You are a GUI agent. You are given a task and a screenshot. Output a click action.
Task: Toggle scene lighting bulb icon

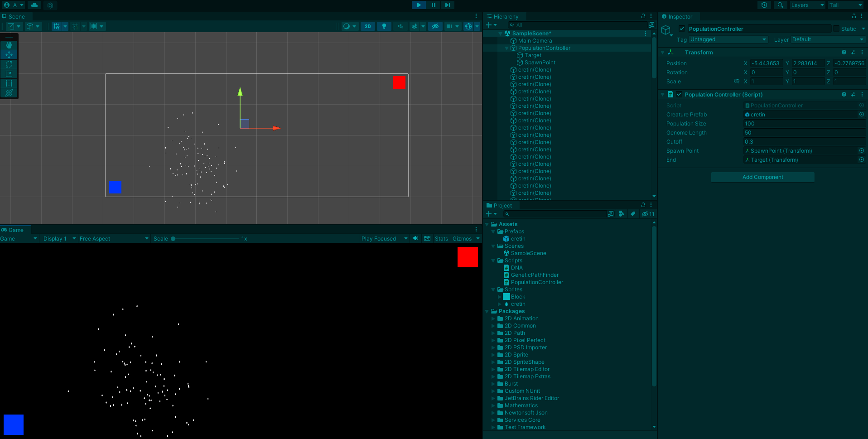(x=384, y=26)
